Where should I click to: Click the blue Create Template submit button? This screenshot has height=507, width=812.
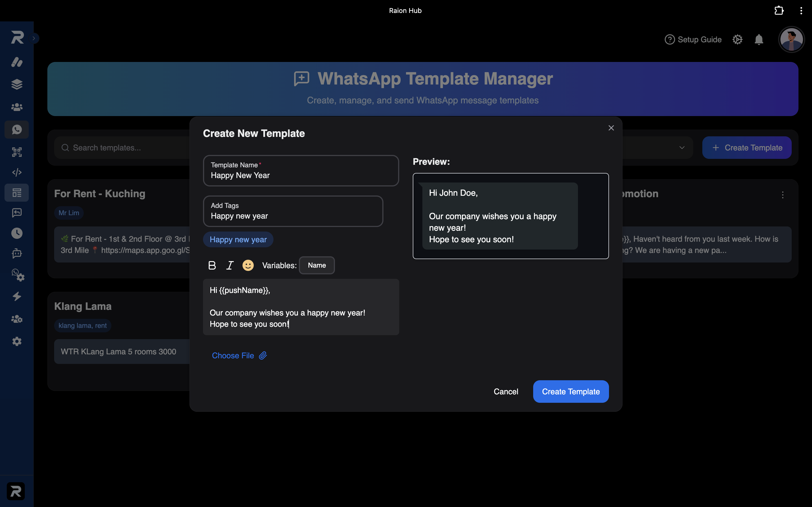[x=571, y=391]
